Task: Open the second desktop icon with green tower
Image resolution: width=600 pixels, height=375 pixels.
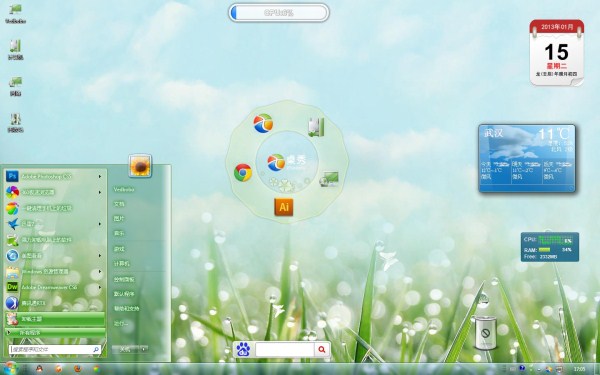Action: click(x=15, y=50)
